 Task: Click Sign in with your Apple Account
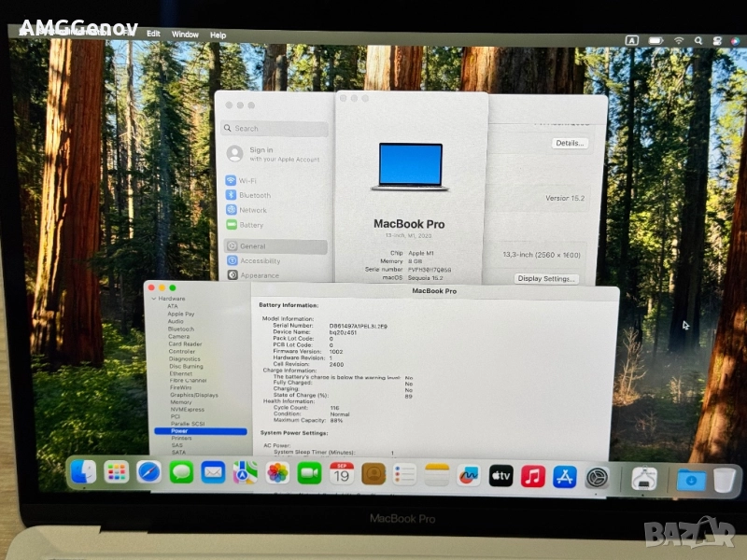(x=274, y=154)
